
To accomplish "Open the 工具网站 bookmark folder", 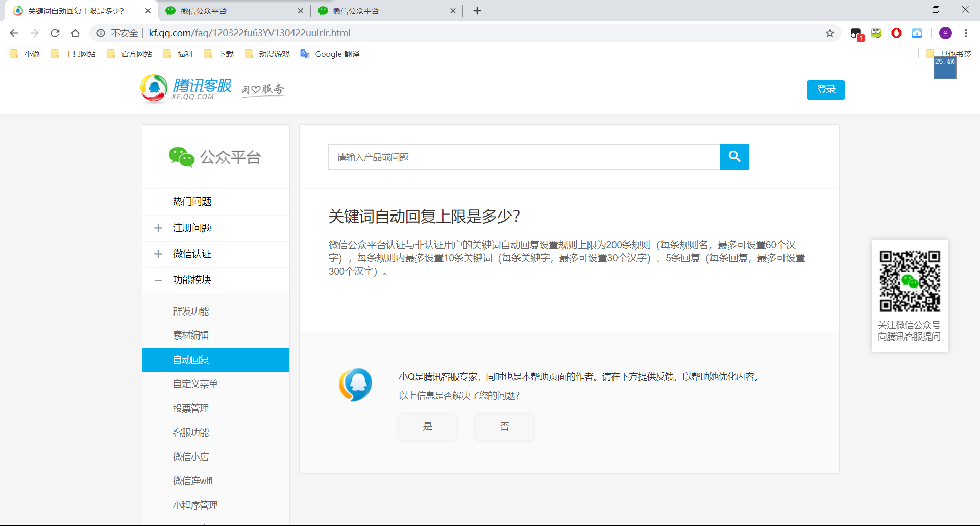I will (x=73, y=54).
